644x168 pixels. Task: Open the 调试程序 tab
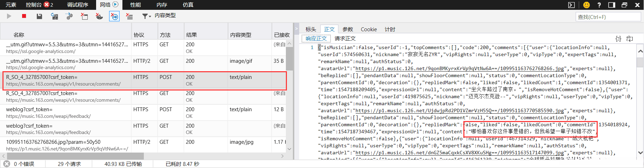[x=78, y=5]
